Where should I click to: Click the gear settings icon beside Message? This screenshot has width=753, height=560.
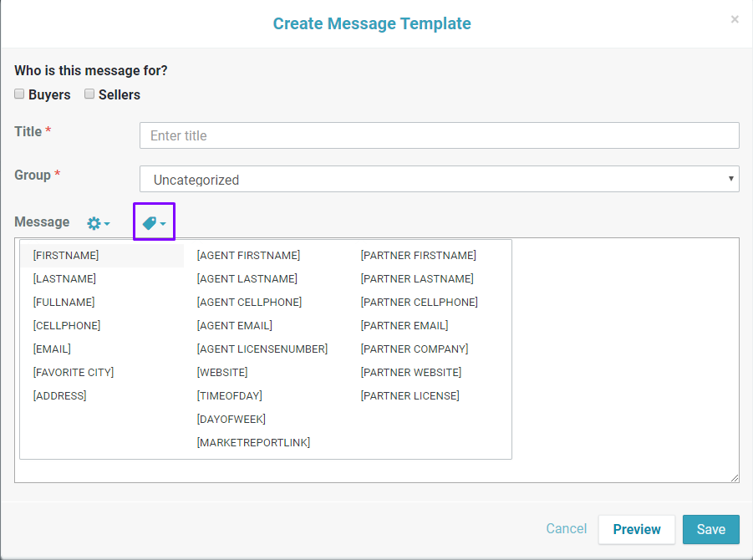click(x=98, y=223)
